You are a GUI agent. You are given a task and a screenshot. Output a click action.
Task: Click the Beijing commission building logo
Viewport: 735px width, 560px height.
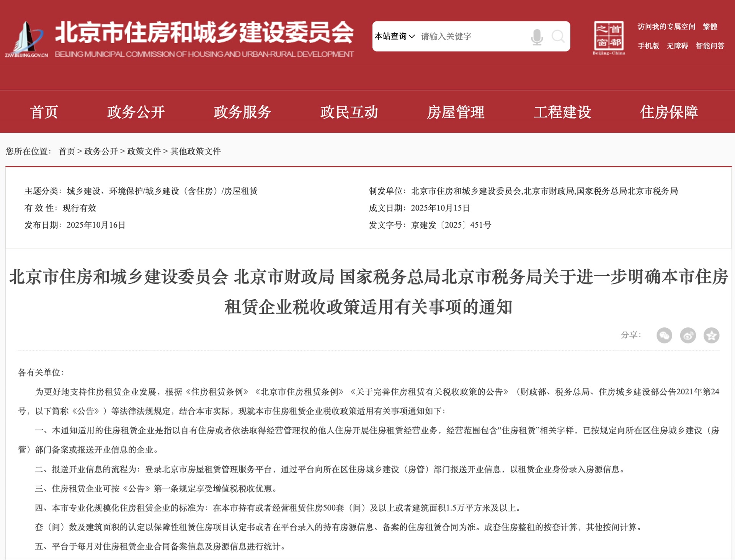click(x=27, y=38)
